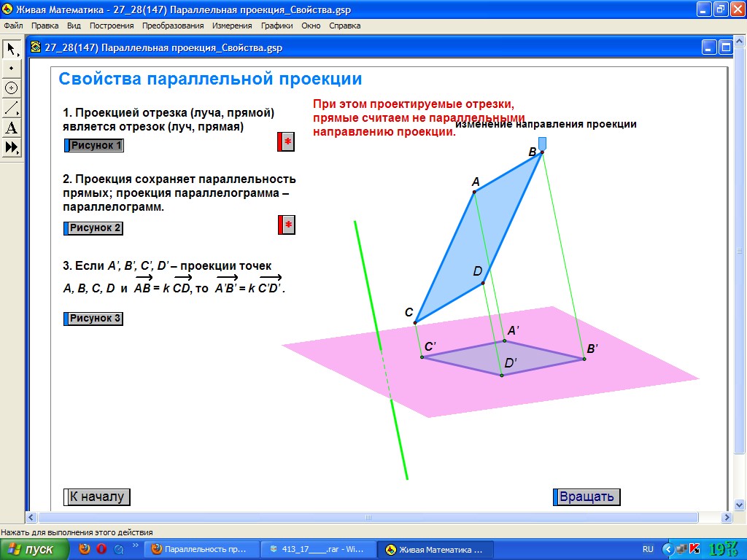
Task: Select the Arrow selection tool
Action: (12, 49)
